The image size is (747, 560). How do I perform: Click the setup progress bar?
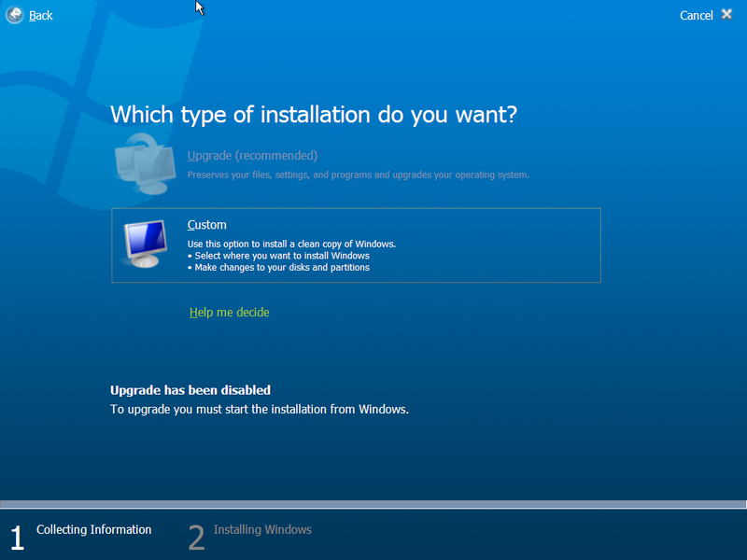373,504
